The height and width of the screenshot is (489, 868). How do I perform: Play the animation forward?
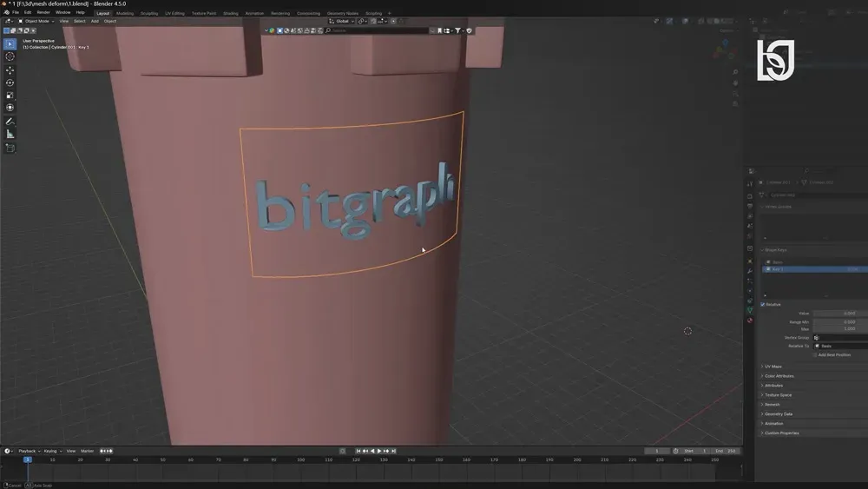(379, 451)
